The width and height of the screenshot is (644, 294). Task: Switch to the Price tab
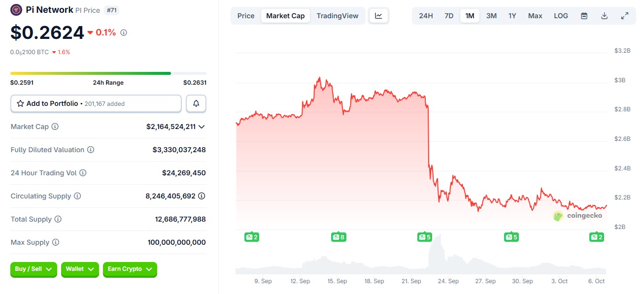[246, 16]
